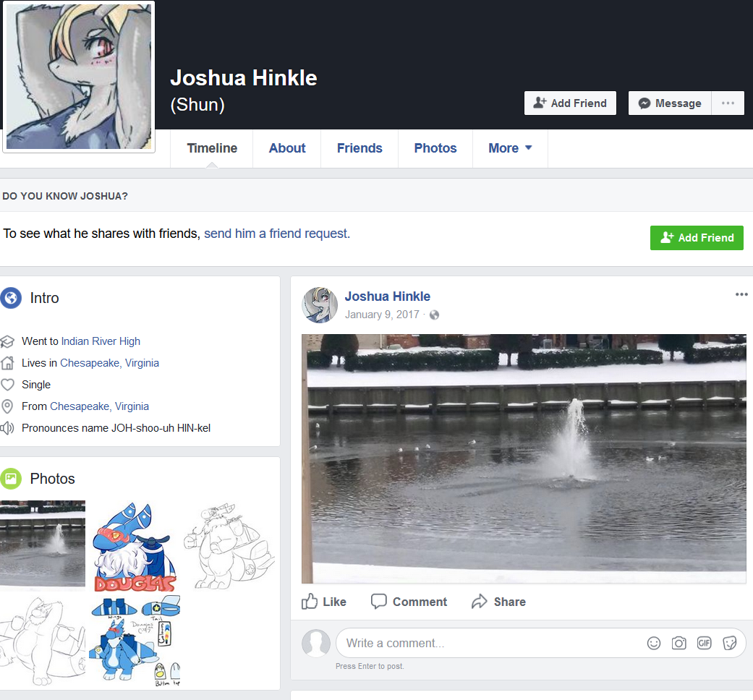
Task: Expand the More dropdown tab
Action: (x=510, y=148)
